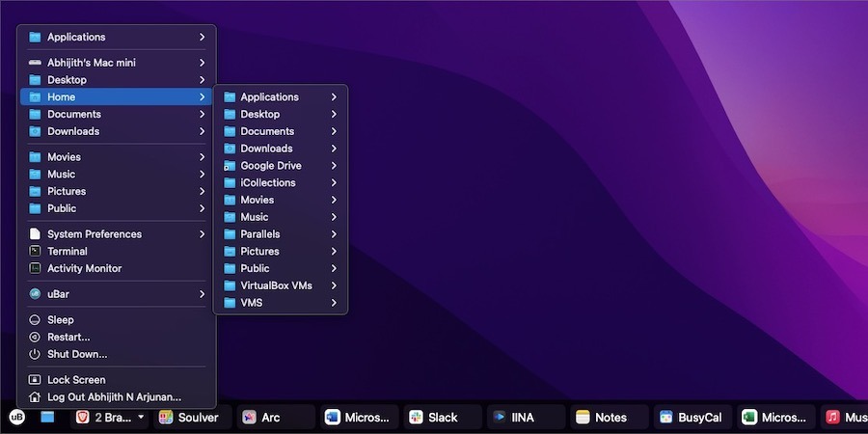This screenshot has height=434, width=868.
Task: Open Music app from taskbar
Action: 844,418
